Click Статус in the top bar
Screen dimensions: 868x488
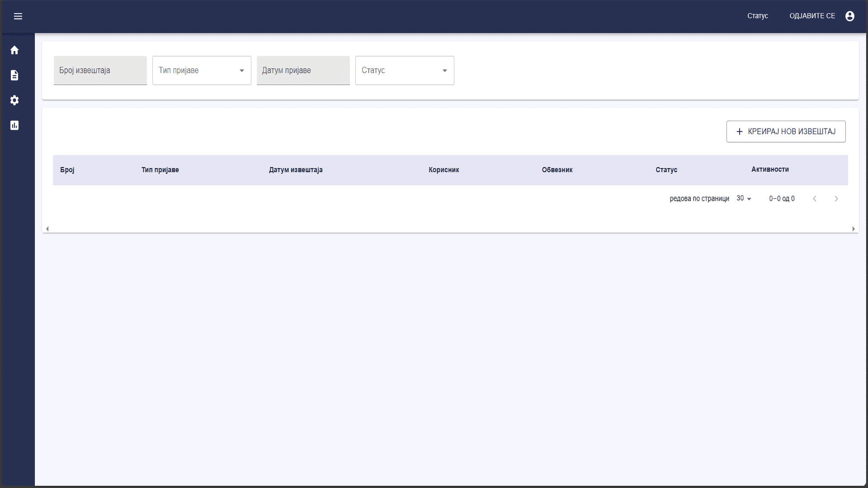pos(758,16)
